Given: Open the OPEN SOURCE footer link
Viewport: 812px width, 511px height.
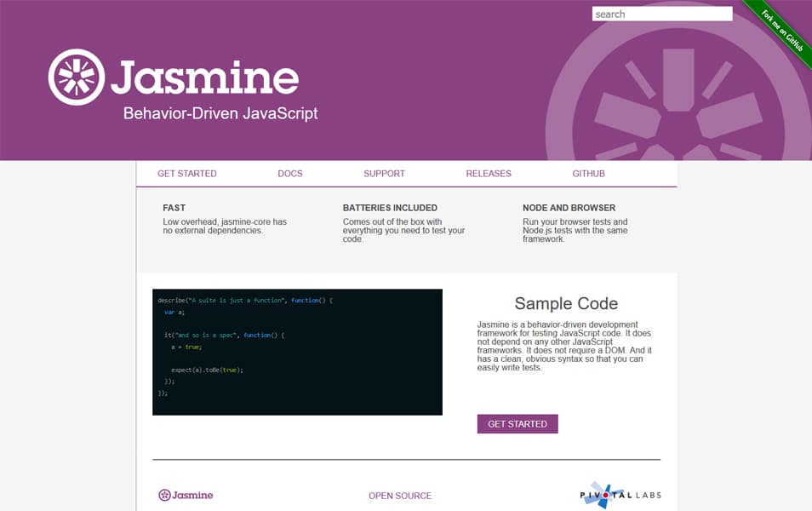Looking at the screenshot, I should 400,496.
